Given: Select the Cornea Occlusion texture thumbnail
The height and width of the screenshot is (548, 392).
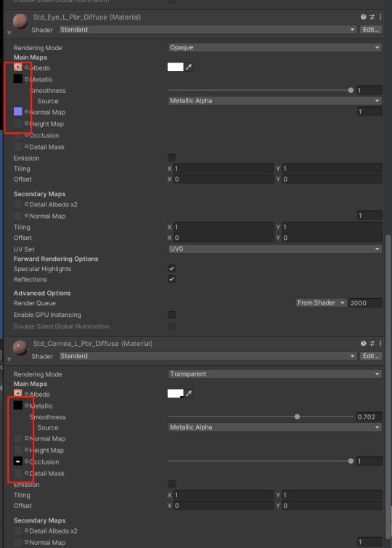Looking at the screenshot, I should pos(18,462).
